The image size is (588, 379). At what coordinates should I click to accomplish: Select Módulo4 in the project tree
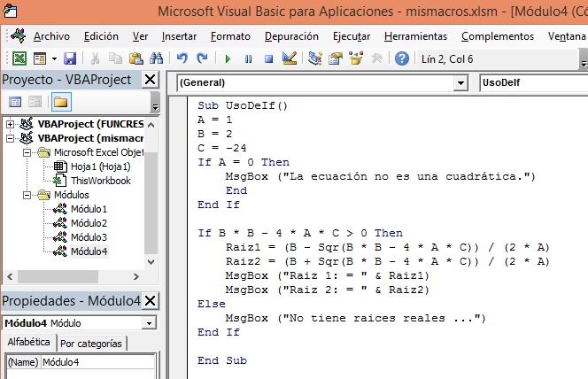click(x=89, y=251)
